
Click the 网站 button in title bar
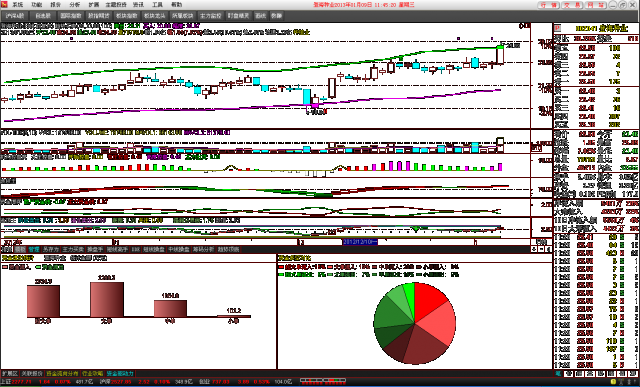(x=596, y=5)
